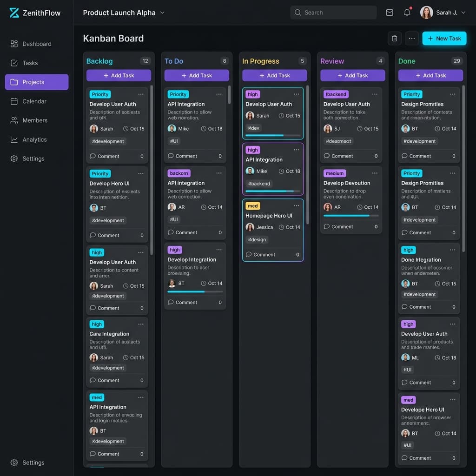Open menu on Develop Bevoution card
Screen dimensions: 476x476
point(375,173)
